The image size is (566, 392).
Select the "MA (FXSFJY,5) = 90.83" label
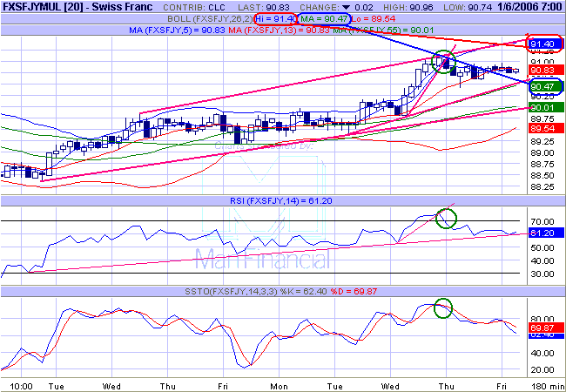(x=178, y=30)
